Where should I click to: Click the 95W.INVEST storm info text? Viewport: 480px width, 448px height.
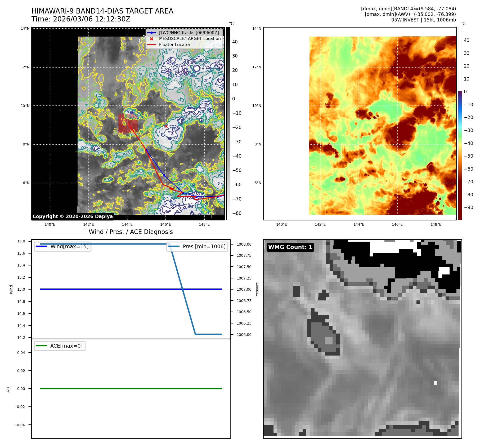pyautogui.click(x=423, y=20)
